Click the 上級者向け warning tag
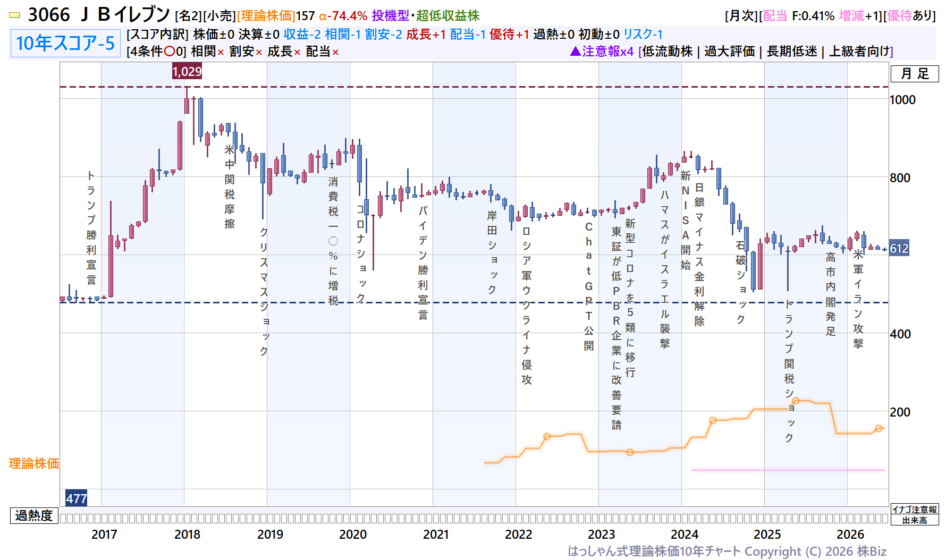Screen dimensions: 946x560 (859, 52)
